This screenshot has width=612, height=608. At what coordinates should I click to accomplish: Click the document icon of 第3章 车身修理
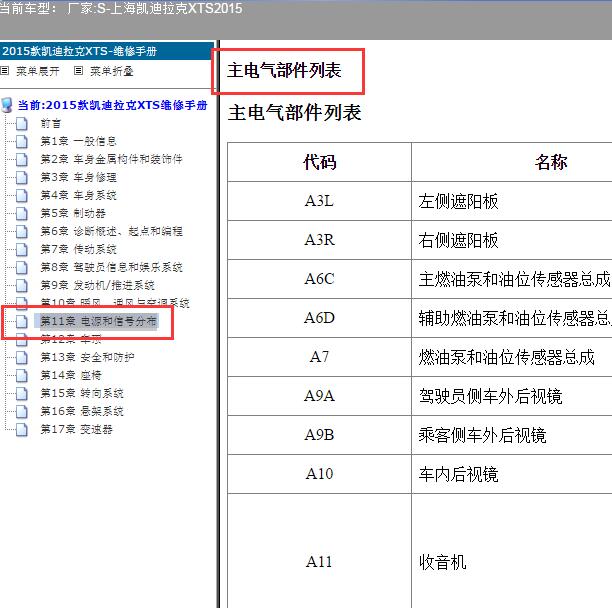(x=22, y=177)
